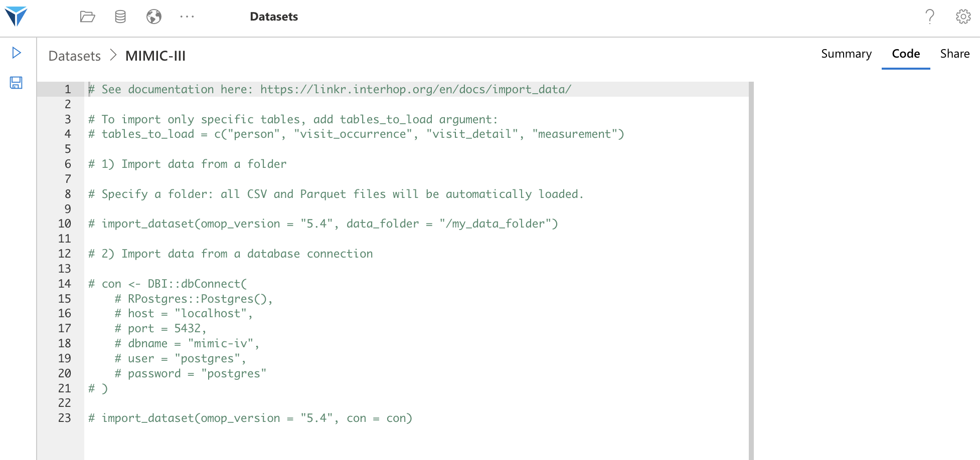Click the LinkR logo icon
The width and height of the screenshot is (980, 460).
coord(16,17)
